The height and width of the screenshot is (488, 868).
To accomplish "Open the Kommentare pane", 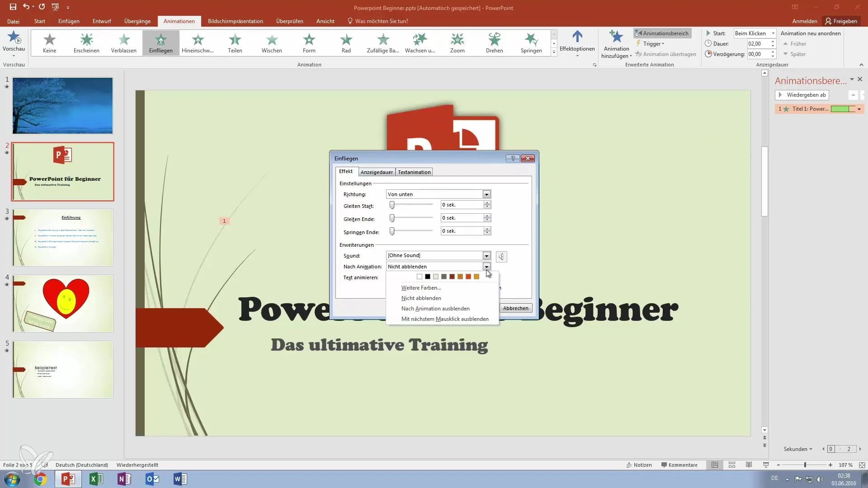I will [x=679, y=465].
